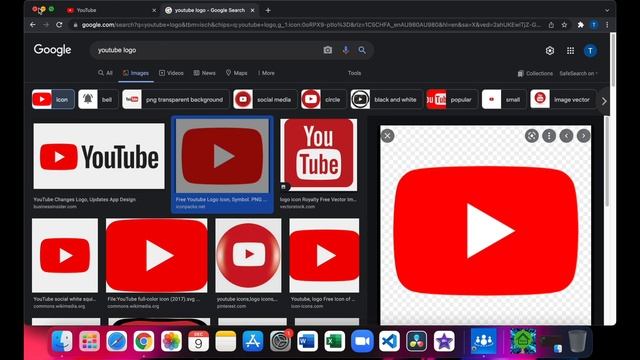Open Youtube logo Free Icon result
This screenshot has height=360, width=640.
point(324,255)
